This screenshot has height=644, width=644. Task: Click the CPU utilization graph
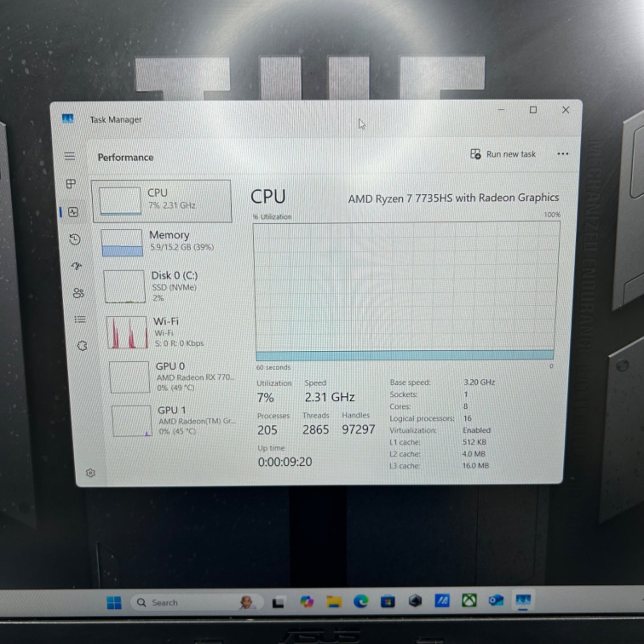tap(406, 291)
